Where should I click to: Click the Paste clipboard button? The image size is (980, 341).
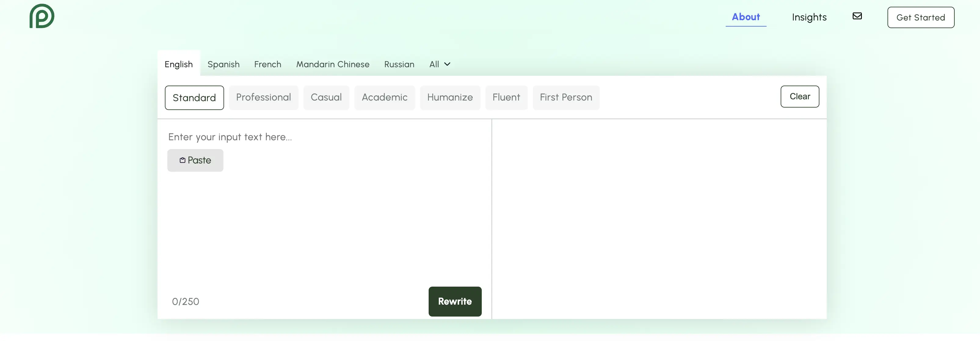pos(195,160)
